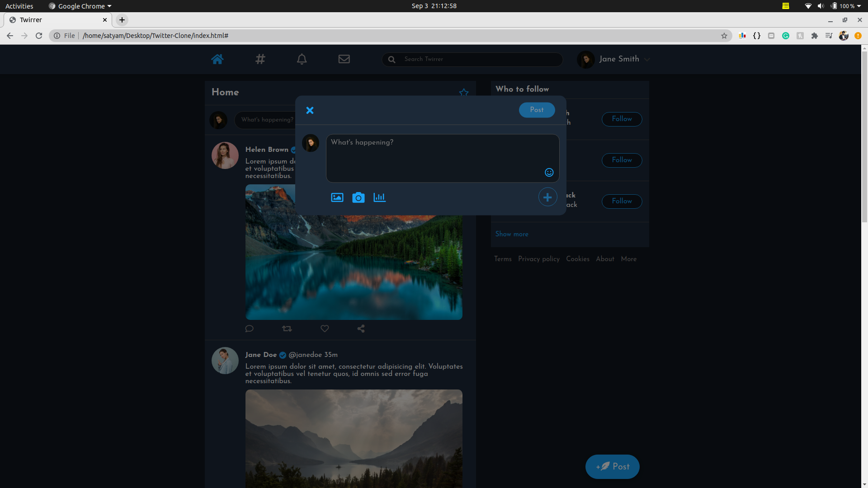Like Helen Brown's post heart icon

click(x=325, y=328)
